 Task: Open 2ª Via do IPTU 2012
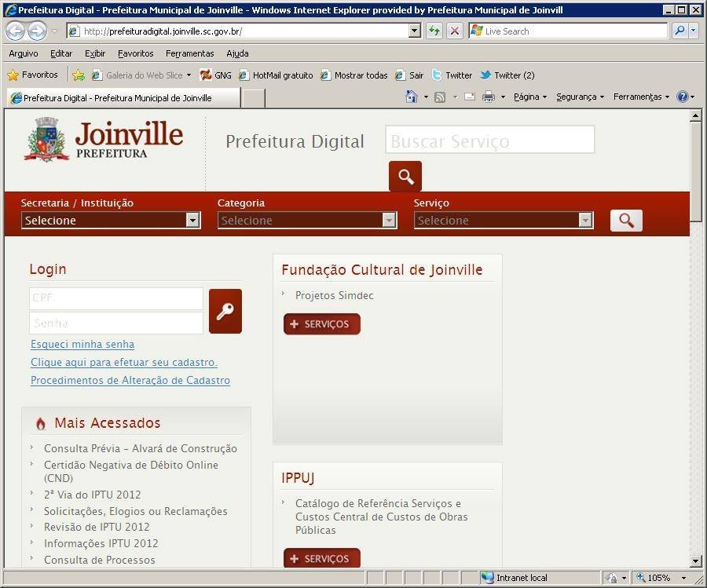(93, 495)
